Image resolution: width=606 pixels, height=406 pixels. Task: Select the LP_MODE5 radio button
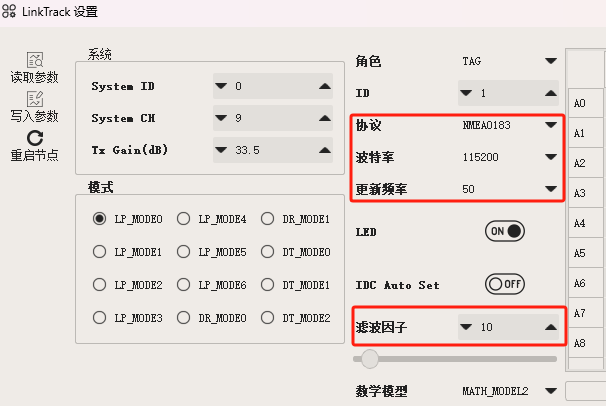coord(183,252)
